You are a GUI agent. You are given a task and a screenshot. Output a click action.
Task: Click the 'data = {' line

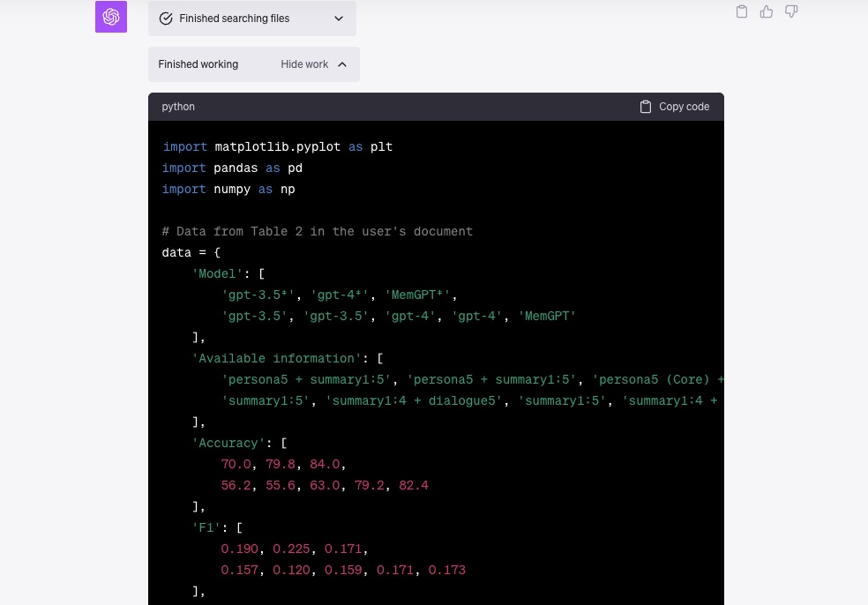click(191, 252)
